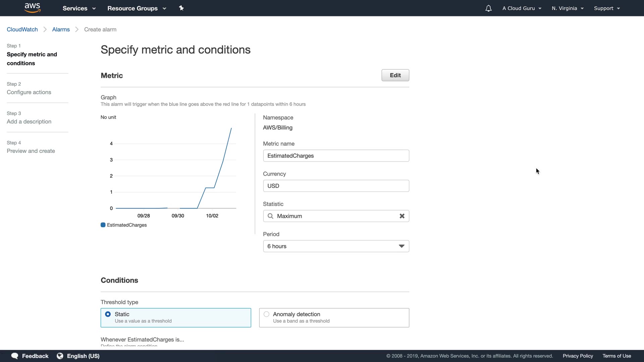
Task: Select the Static threshold type
Action: (108, 314)
